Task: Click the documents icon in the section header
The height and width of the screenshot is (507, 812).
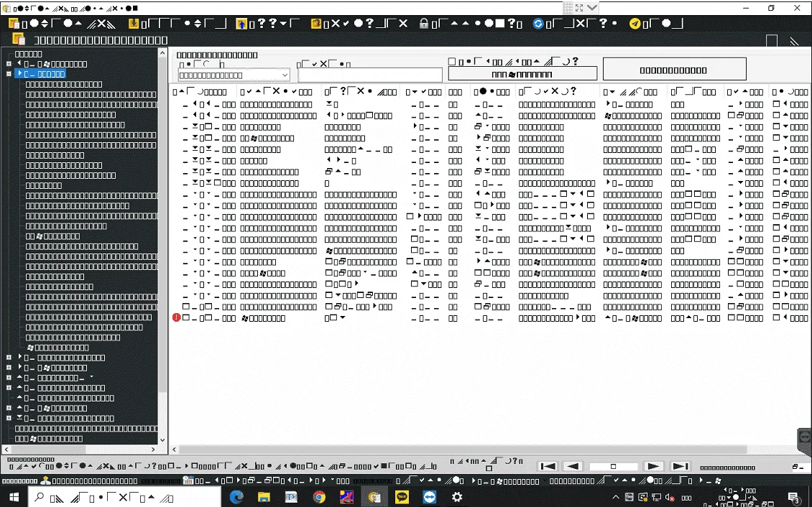Action: tap(19, 39)
